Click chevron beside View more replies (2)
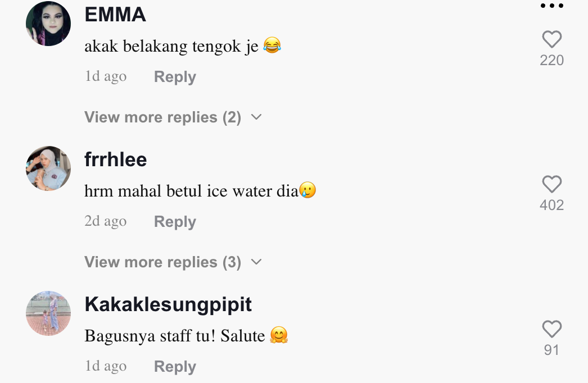 [x=256, y=117]
